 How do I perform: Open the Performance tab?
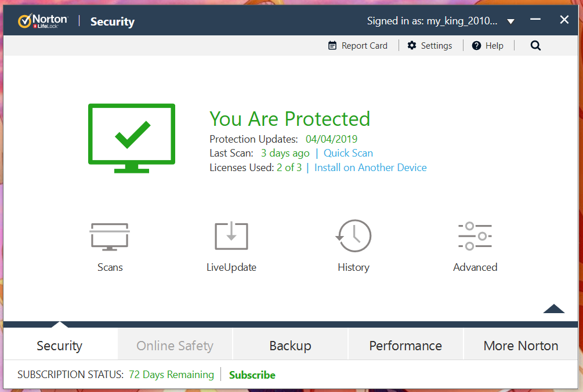point(405,346)
